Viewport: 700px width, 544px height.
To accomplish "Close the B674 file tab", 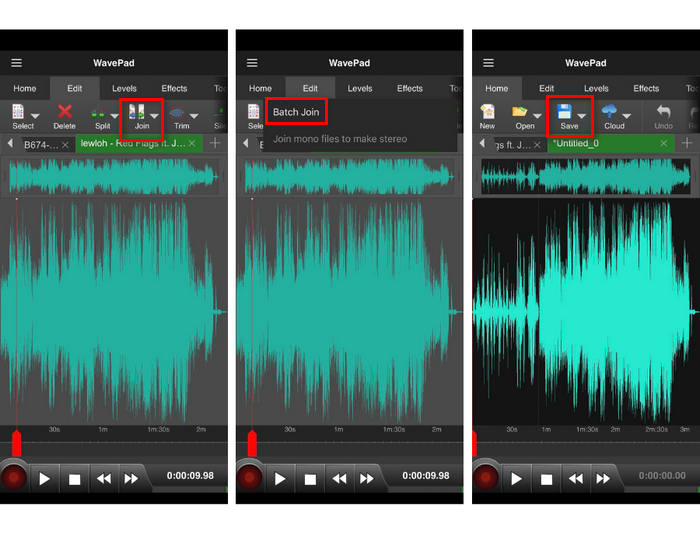I will (x=66, y=145).
